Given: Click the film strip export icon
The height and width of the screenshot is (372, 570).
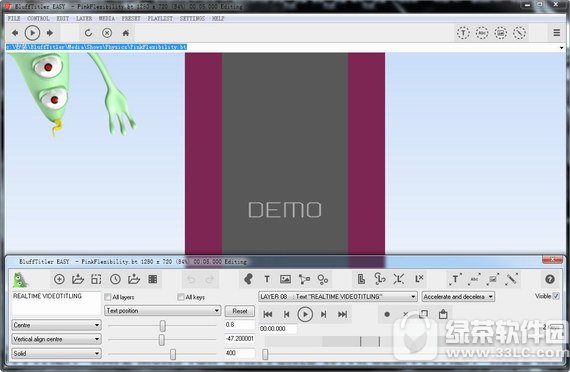Looking at the screenshot, I should click(153, 279).
